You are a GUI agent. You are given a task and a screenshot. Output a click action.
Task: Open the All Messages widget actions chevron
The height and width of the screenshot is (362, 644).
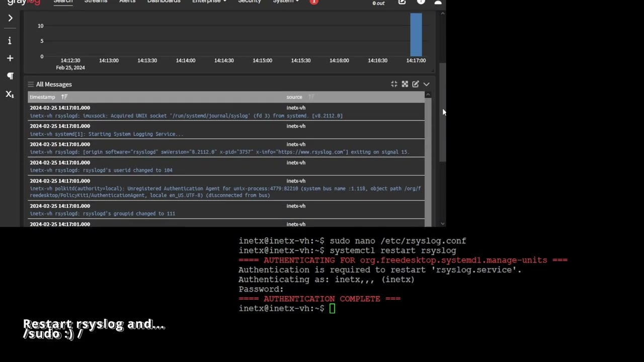(426, 84)
